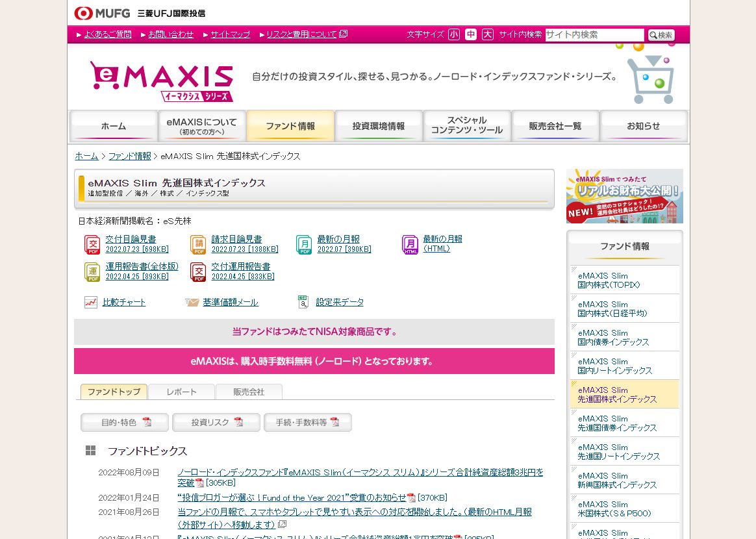Open eMAXIS Slim 先進国株式インデックス in sidebar
This screenshot has height=539, width=756.
(624, 394)
